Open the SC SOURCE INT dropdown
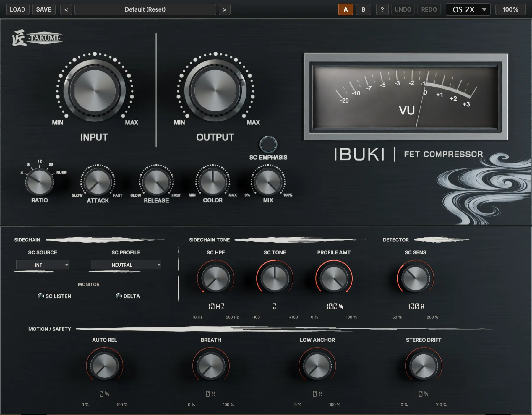The image size is (532, 415). point(43,265)
